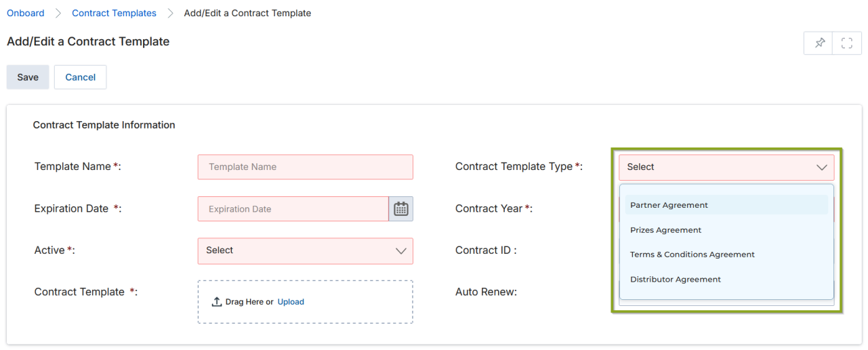Click the Upload link

(291, 302)
